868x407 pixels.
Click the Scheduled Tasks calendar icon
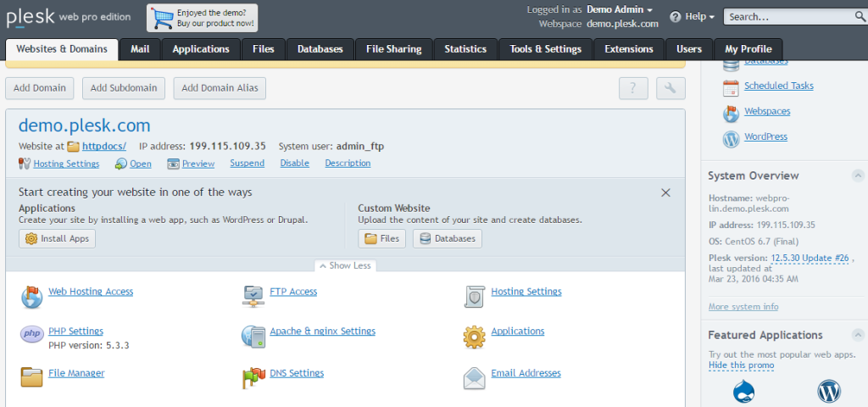[731, 88]
